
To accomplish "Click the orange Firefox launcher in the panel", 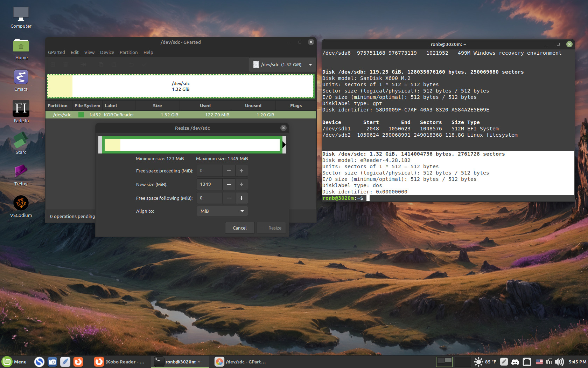I will (78, 362).
